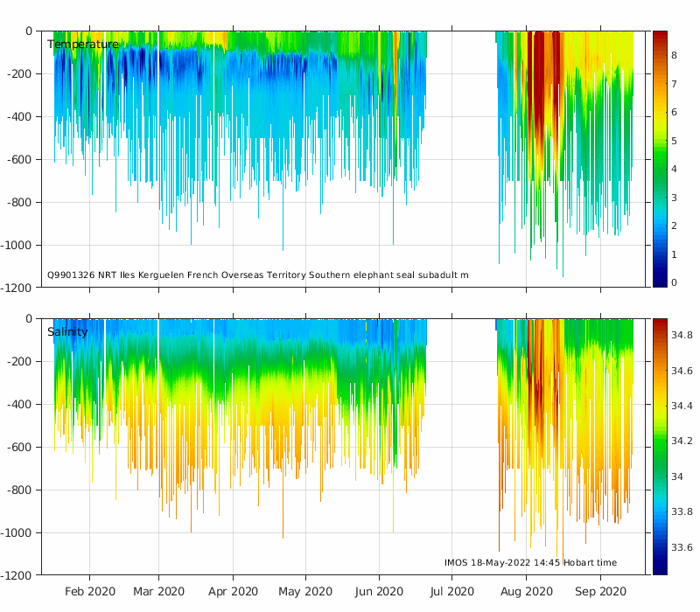This screenshot has height=612, width=700.
Task: Click the temperature colorbar in the upper plot
Action: [660, 158]
